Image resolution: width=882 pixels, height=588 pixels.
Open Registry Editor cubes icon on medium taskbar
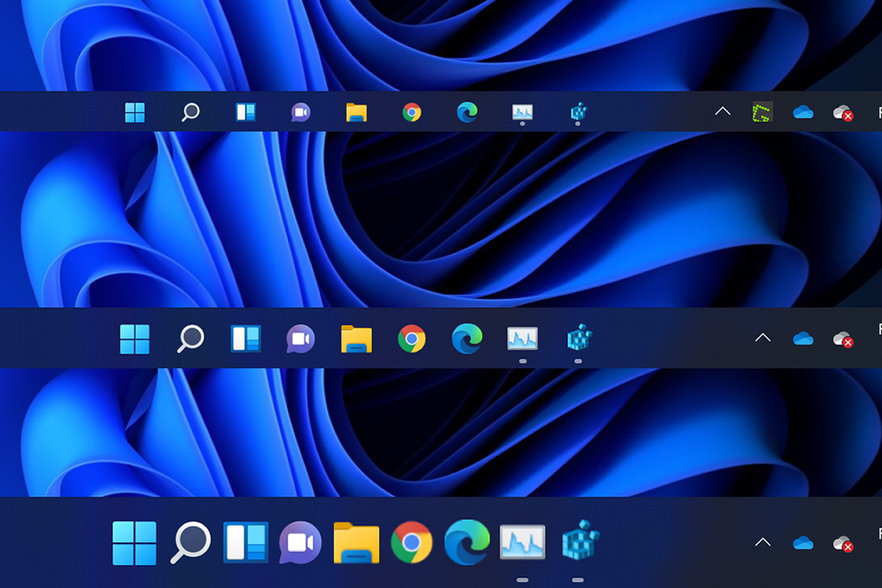click(x=579, y=339)
